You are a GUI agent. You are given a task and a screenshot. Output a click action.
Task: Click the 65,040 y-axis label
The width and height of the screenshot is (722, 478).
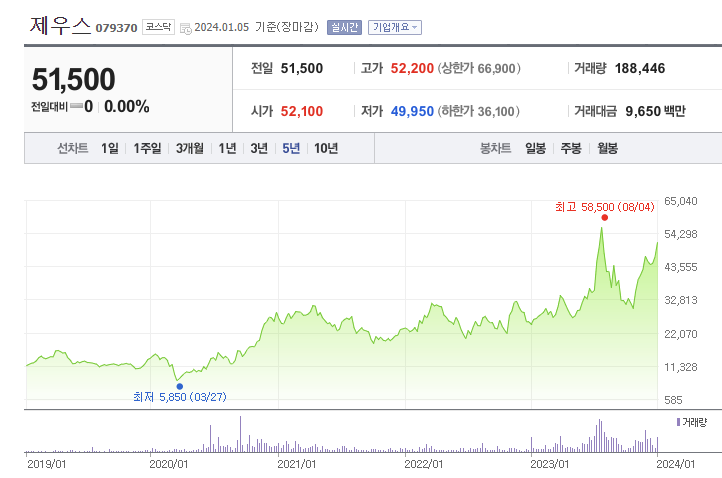[681, 201]
